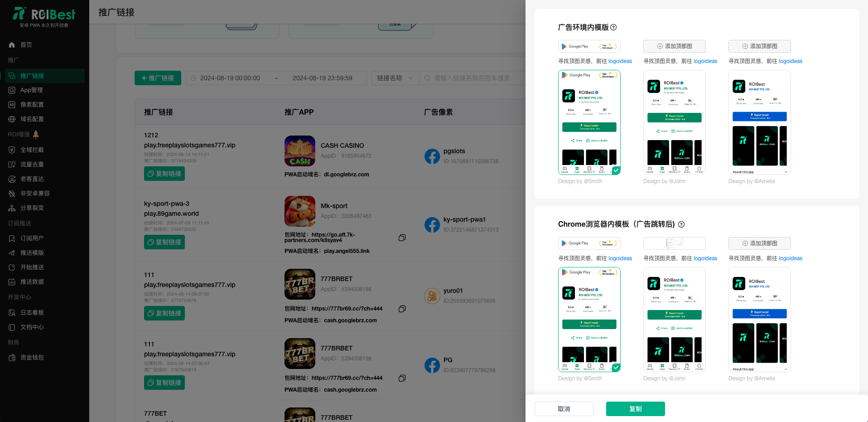This screenshot has width=868, height=422.
Task: Click 复制链接 for link 1212
Action: (164, 174)
